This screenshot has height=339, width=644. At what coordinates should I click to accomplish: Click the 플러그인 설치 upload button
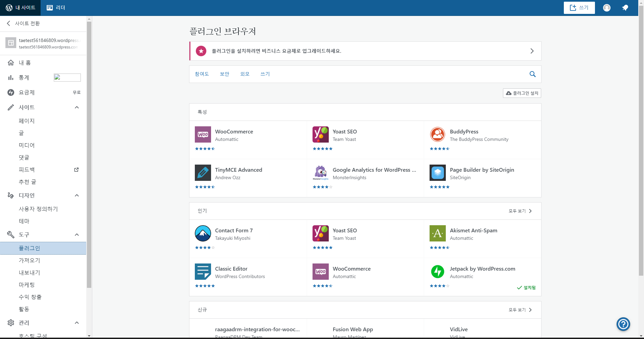point(522,93)
